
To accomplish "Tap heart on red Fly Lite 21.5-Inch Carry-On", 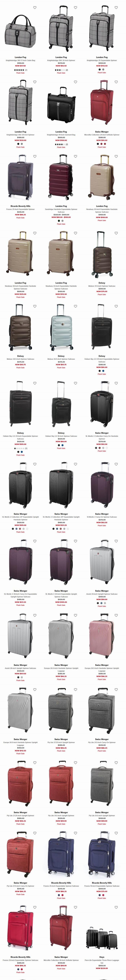I will coord(35,833).
